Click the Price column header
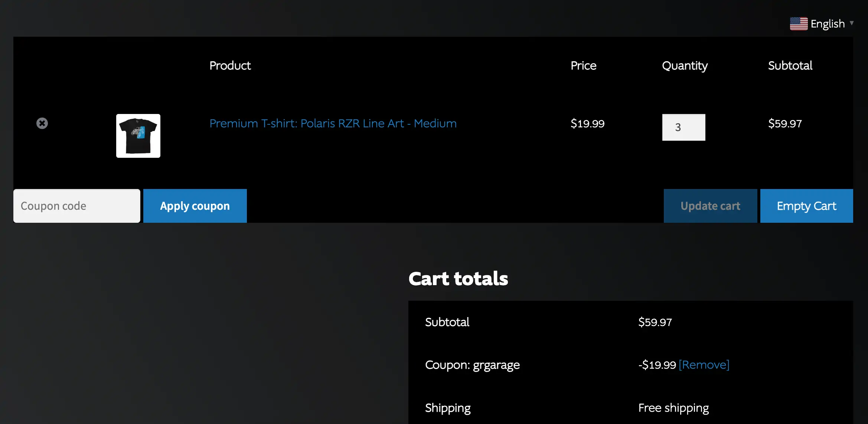This screenshot has height=424, width=868. click(583, 66)
